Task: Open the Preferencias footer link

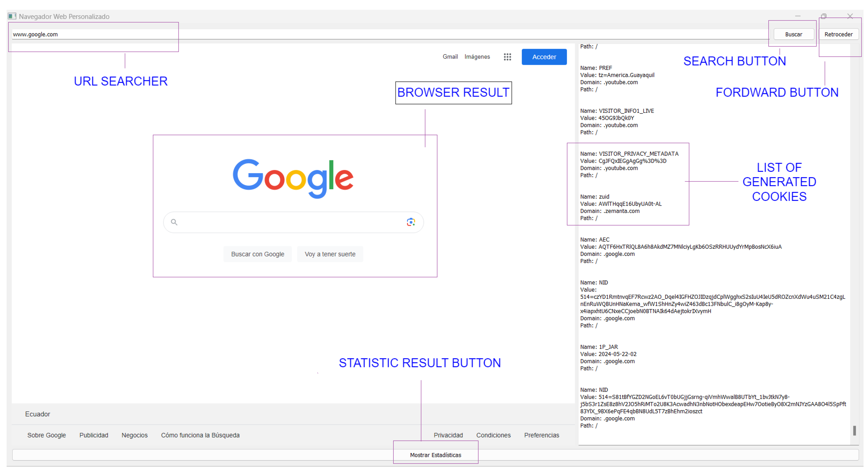Action: [x=541, y=435]
